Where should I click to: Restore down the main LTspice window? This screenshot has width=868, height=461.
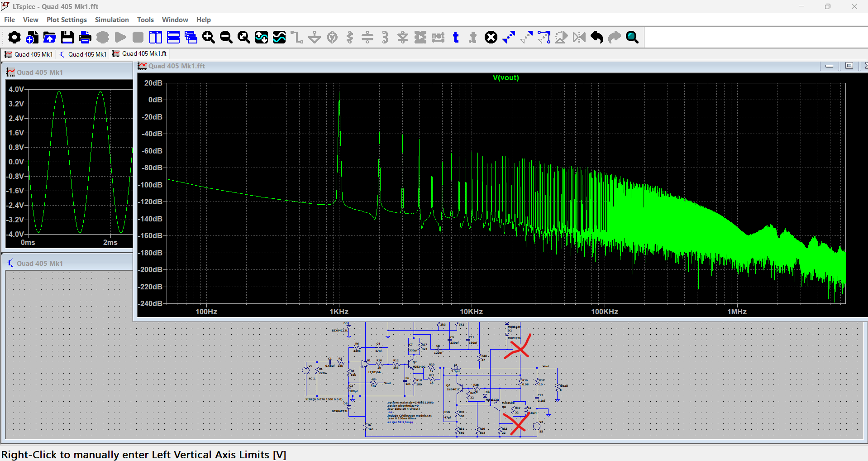tap(828, 6)
